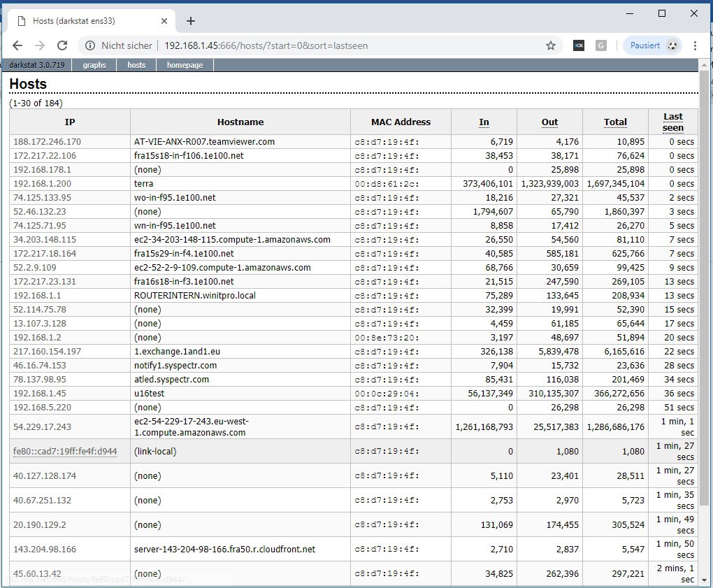Open the hosts page in darkstat navigation
Image resolution: width=713 pixels, height=588 pixels.
pyautogui.click(x=136, y=64)
